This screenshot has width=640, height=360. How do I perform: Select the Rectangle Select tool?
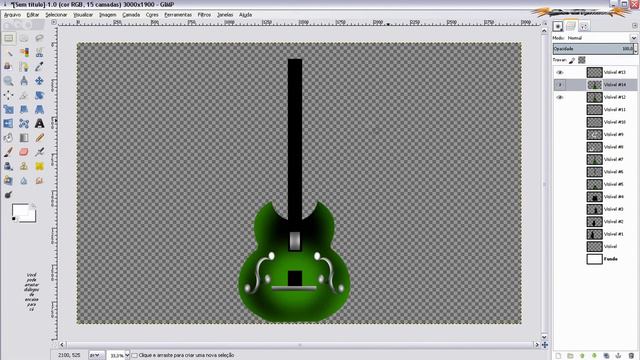[9, 38]
